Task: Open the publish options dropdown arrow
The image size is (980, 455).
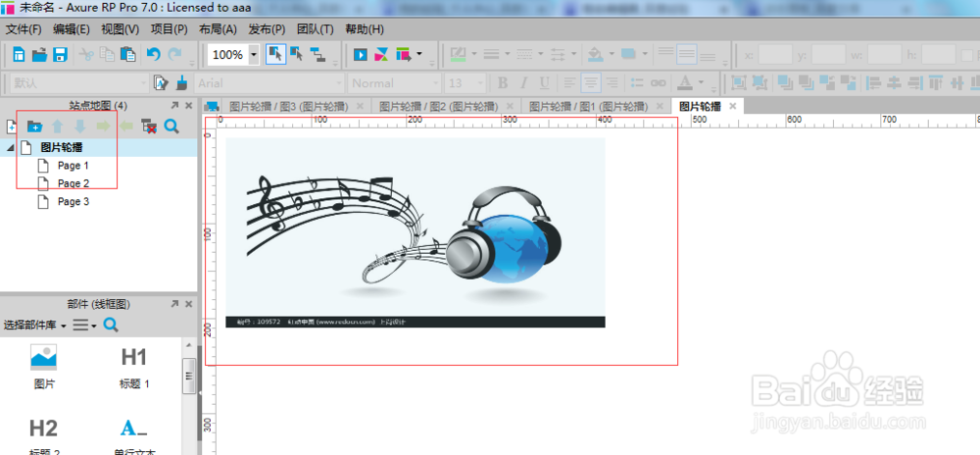Action: click(418, 54)
